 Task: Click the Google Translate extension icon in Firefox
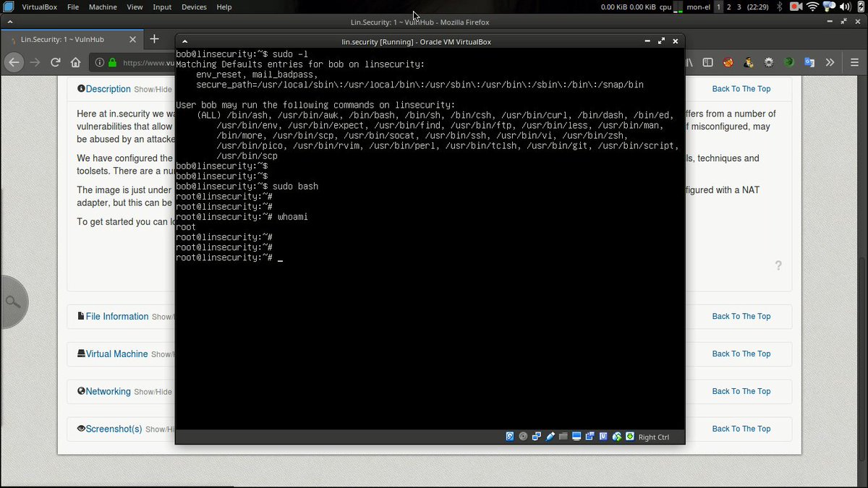coord(809,63)
